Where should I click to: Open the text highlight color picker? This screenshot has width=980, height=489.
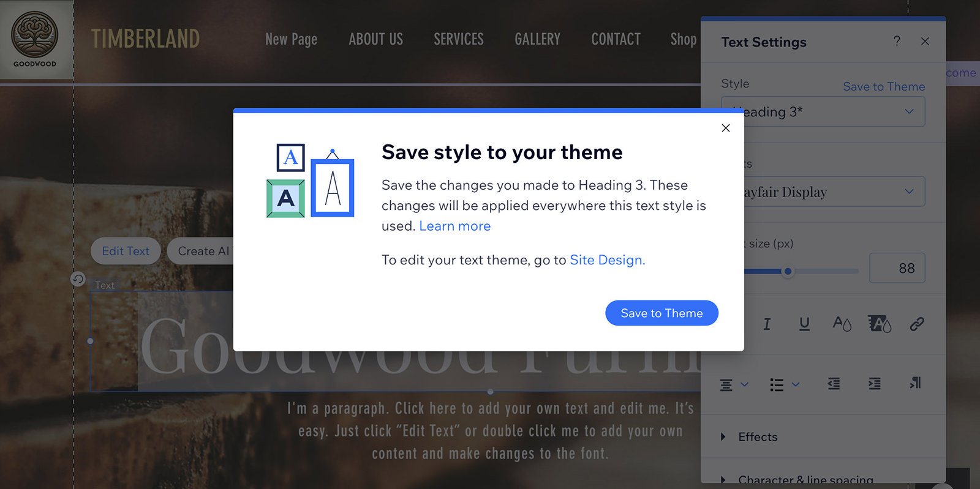880,324
